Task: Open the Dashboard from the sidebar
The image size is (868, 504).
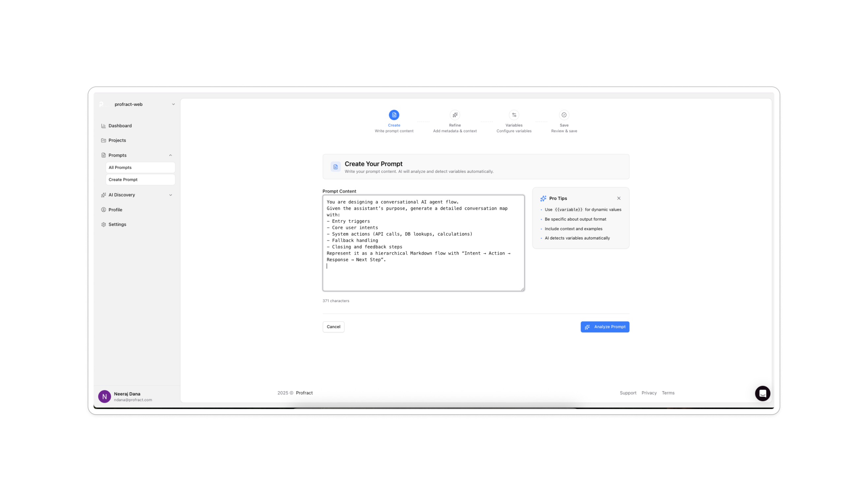Action: [x=120, y=125]
